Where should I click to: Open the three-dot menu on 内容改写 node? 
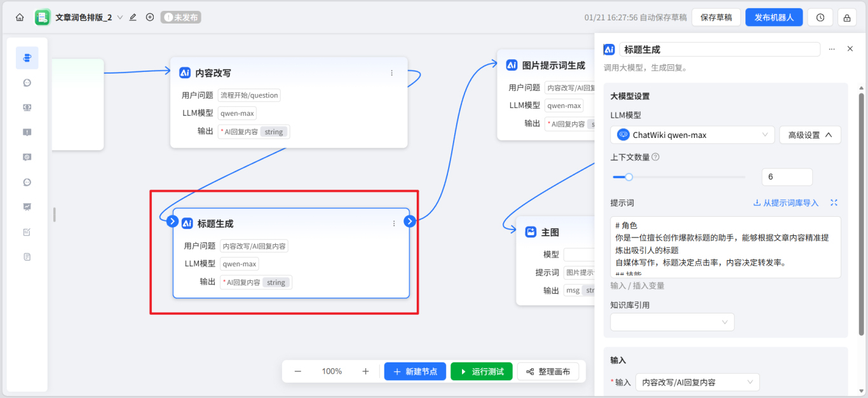pyautogui.click(x=392, y=72)
